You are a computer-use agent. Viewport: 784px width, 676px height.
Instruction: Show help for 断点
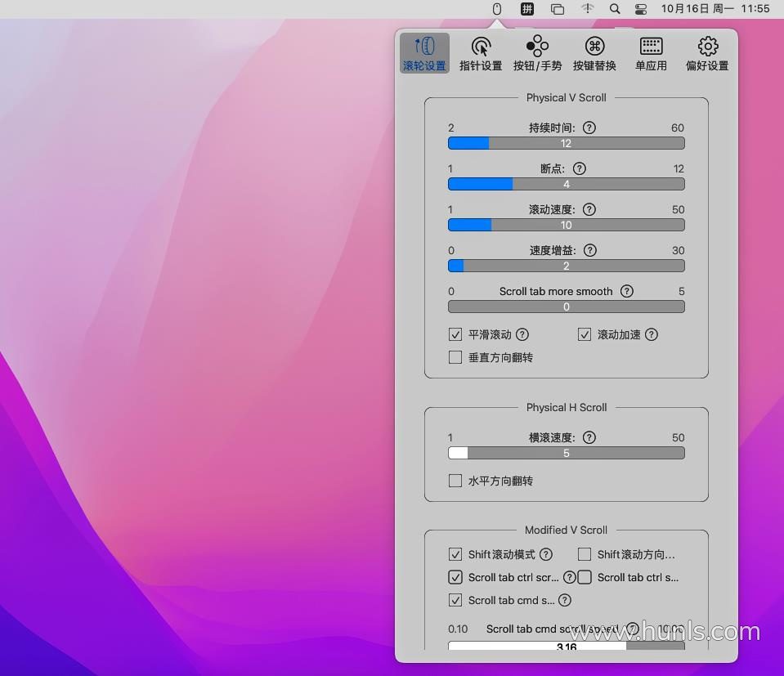580,168
